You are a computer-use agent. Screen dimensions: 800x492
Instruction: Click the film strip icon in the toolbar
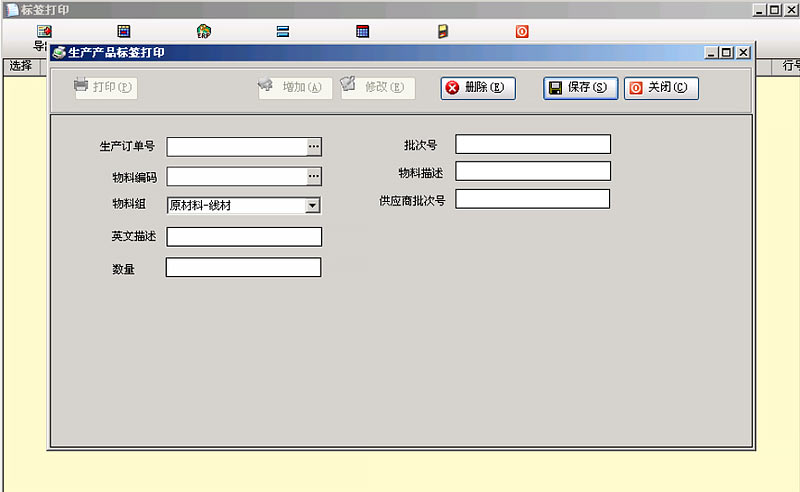124,31
